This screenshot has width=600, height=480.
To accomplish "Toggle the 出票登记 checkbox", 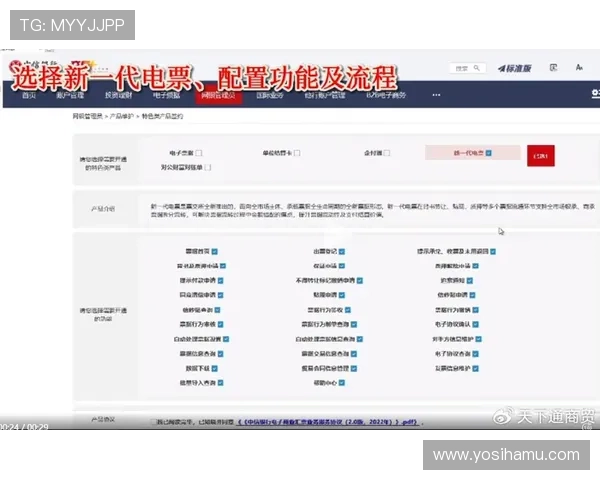I will (342, 251).
